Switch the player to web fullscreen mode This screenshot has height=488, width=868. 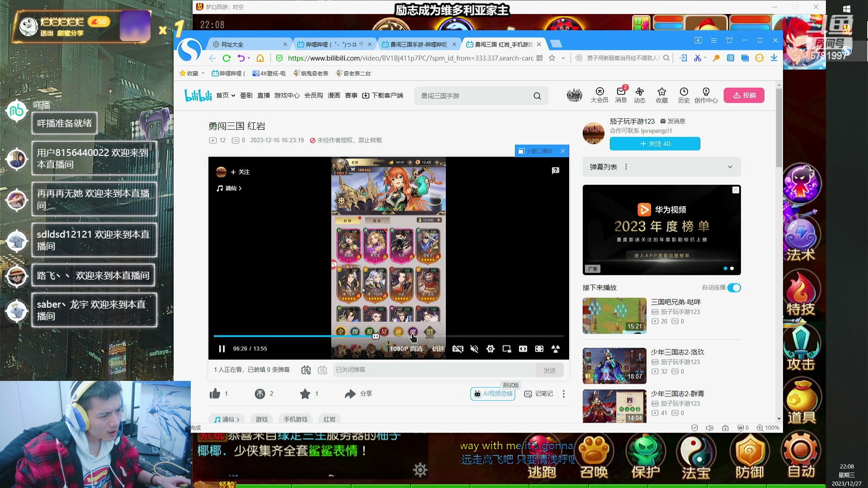tap(539, 348)
